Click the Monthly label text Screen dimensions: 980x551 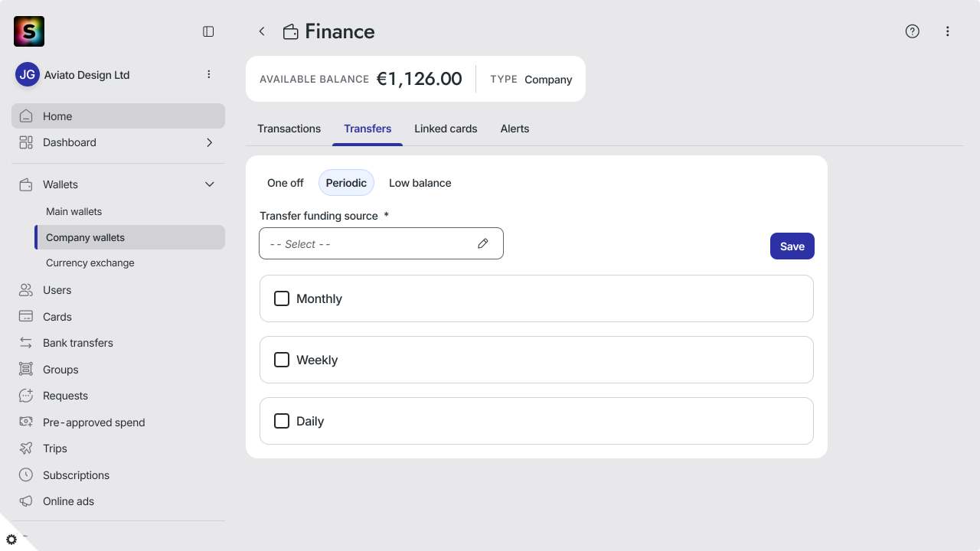point(319,298)
